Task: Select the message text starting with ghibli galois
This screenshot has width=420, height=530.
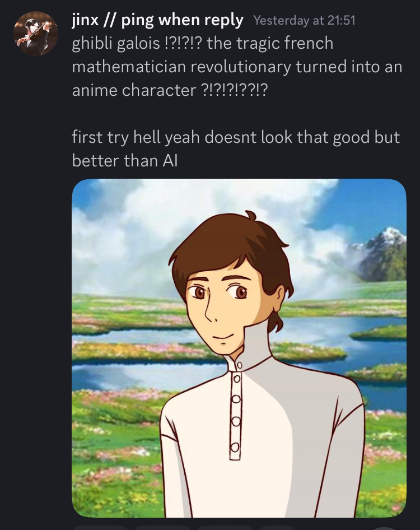Action: (237, 67)
